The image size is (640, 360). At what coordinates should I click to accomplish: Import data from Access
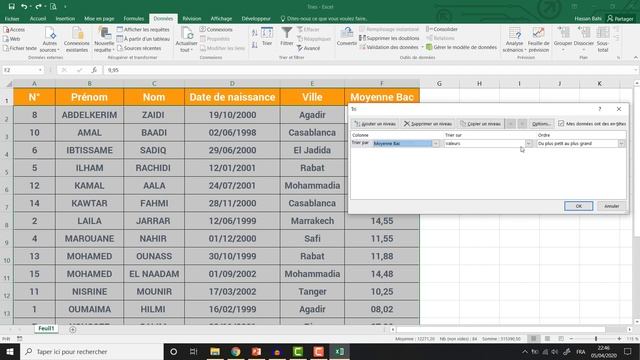(15, 30)
